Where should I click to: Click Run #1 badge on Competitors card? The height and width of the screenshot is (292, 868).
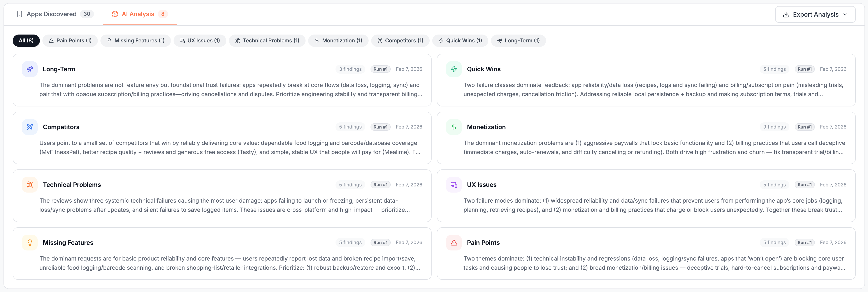pyautogui.click(x=380, y=127)
